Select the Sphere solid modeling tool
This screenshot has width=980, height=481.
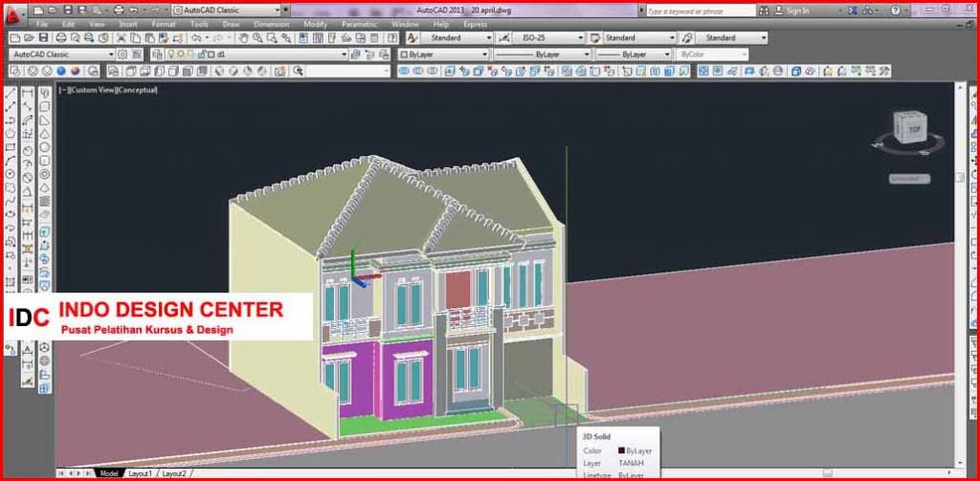pos(45,147)
